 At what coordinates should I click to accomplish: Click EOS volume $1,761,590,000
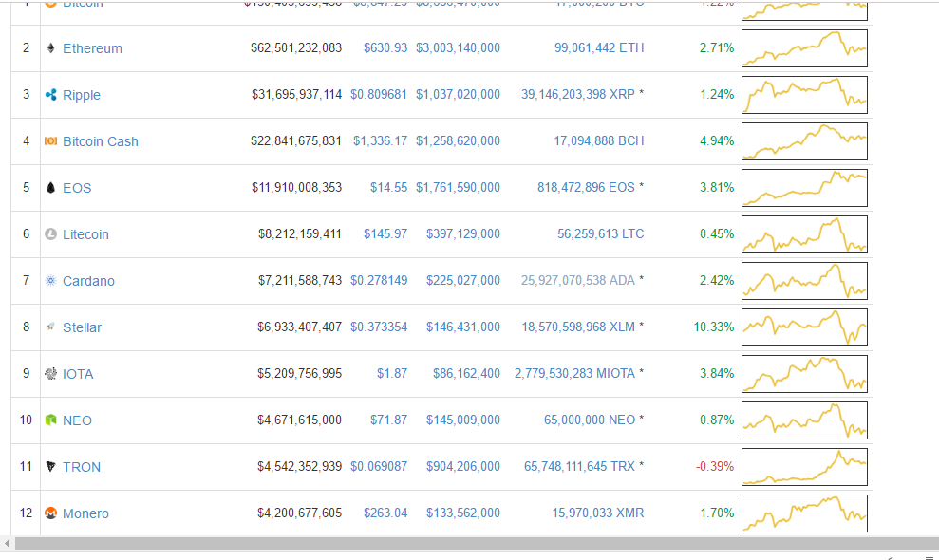click(x=459, y=188)
